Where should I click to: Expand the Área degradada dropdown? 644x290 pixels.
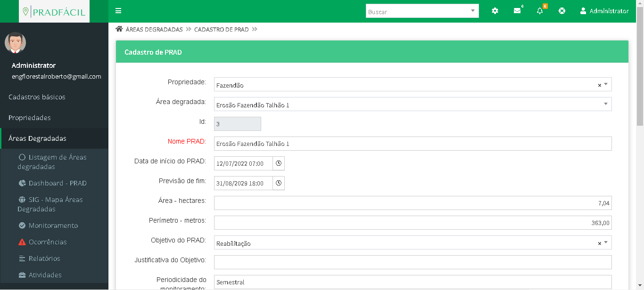[606, 104]
